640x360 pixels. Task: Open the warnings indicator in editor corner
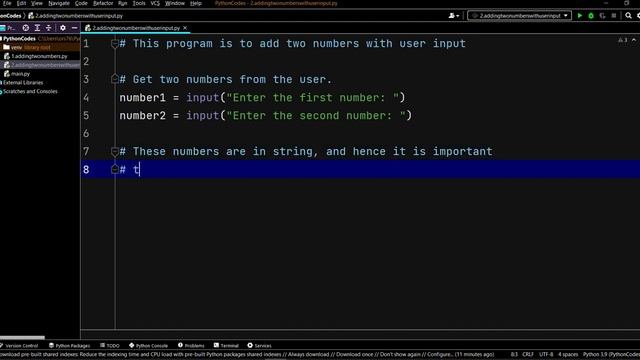coord(622,40)
